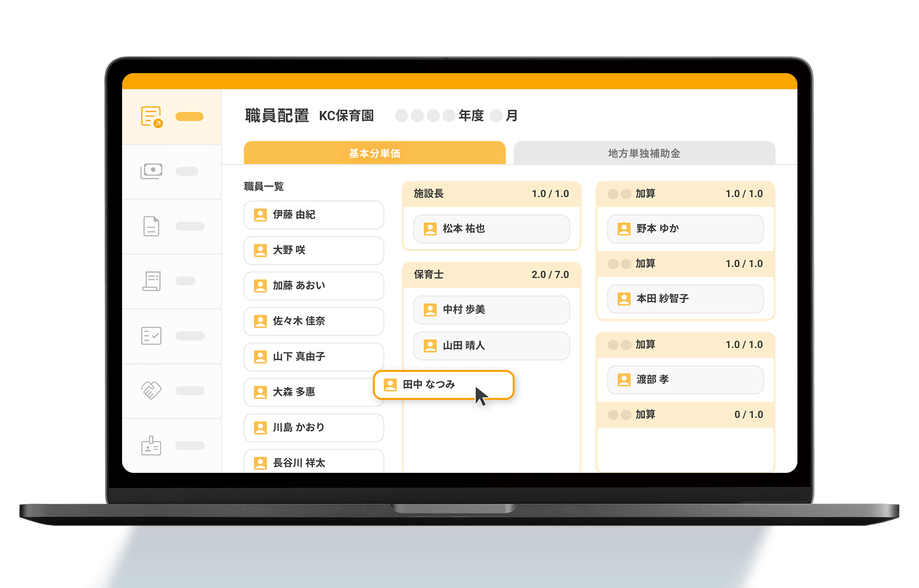
Task: Select the receipt sidebar icon
Action: tap(152, 281)
